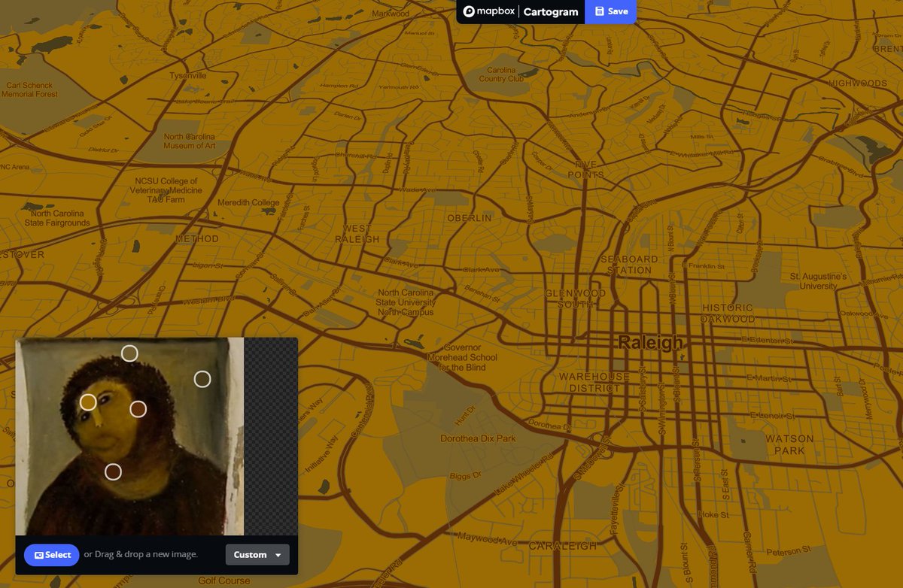This screenshot has width=903, height=588.
Task: Click the Select image button
Action: tap(51, 555)
